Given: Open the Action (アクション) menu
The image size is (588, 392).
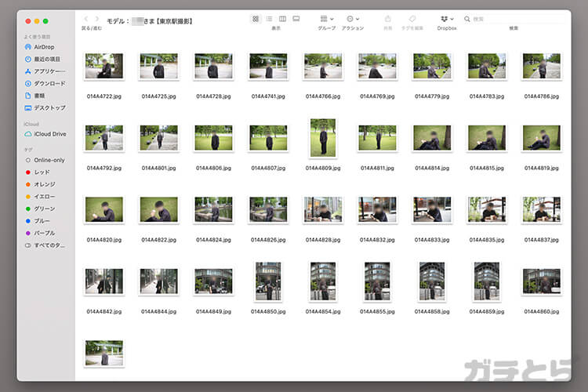Looking at the screenshot, I should coord(353,19).
